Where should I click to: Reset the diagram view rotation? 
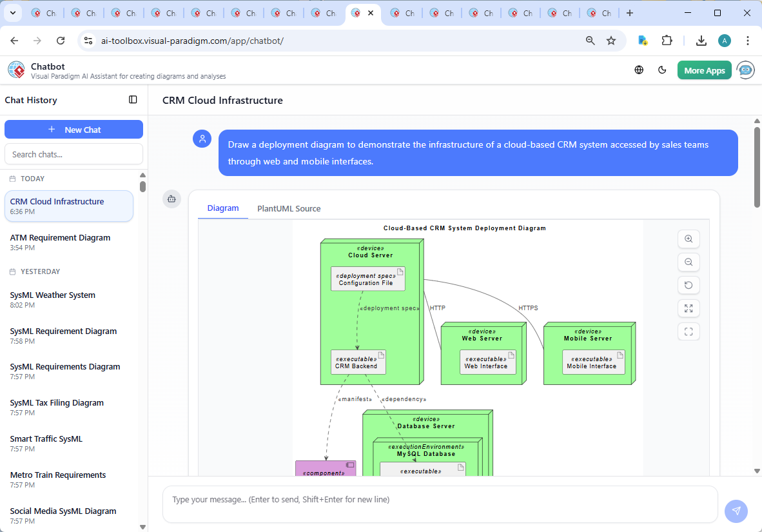(x=689, y=285)
